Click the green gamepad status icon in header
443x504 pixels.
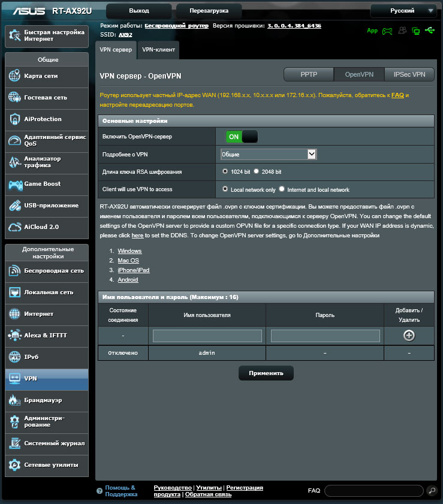(387, 31)
